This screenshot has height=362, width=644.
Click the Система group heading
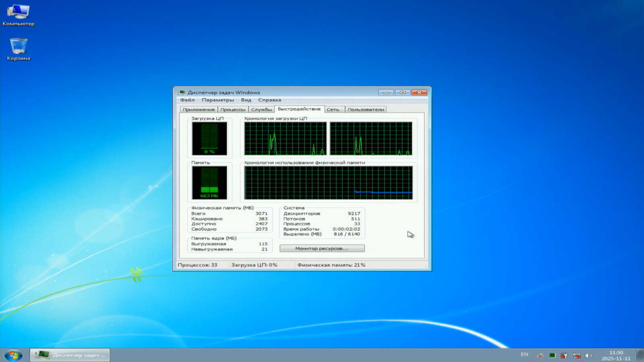click(294, 208)
